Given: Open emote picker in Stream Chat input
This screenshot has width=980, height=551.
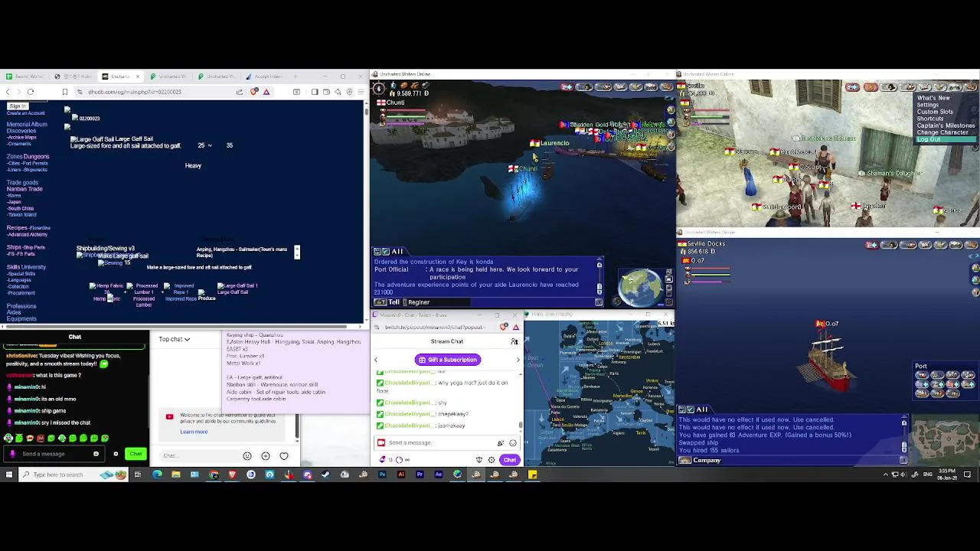Looking at the screenshot, I should coord(513,443).
